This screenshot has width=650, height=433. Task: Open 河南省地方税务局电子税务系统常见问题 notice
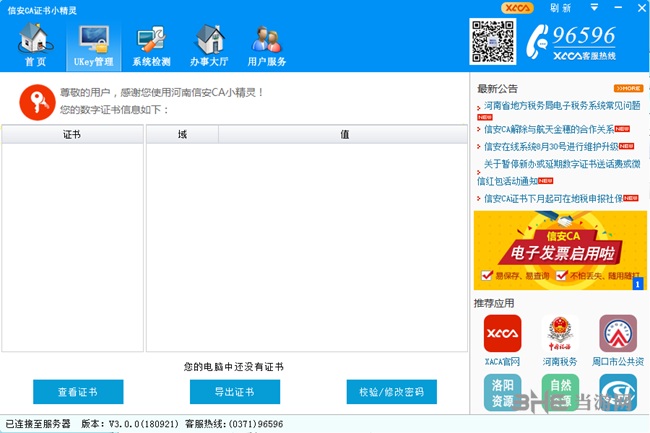(x=562, y=106)
